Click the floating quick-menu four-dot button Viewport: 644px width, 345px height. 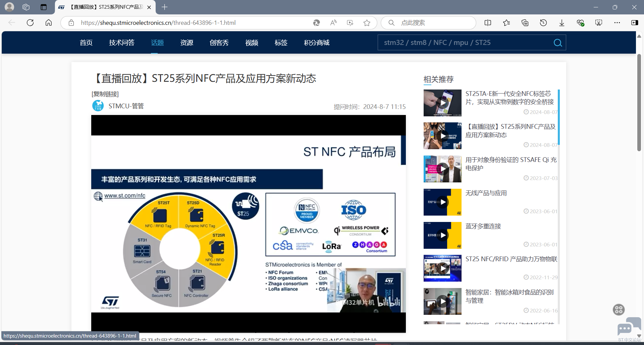coord(619,309)
